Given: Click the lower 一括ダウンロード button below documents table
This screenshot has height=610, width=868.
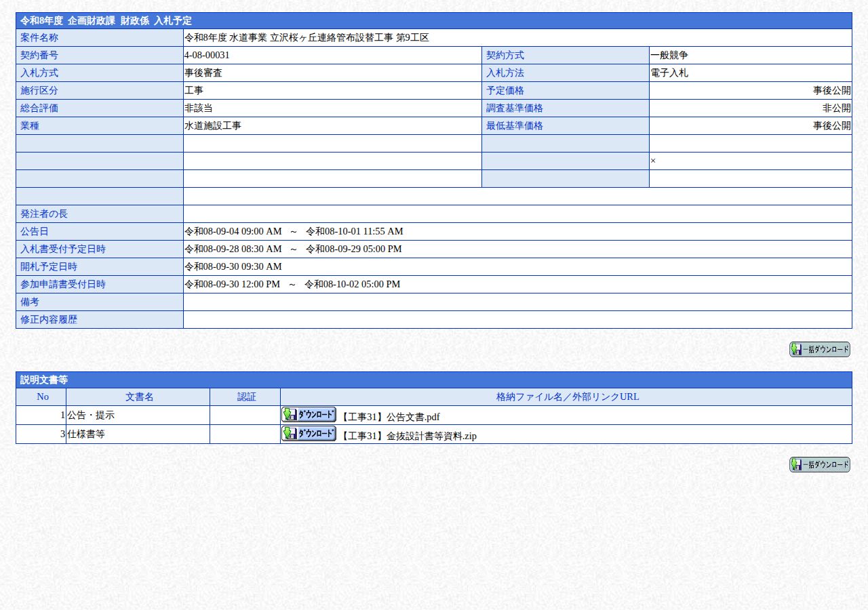Looking at the screenshot, I should click(x=819, y=464).
